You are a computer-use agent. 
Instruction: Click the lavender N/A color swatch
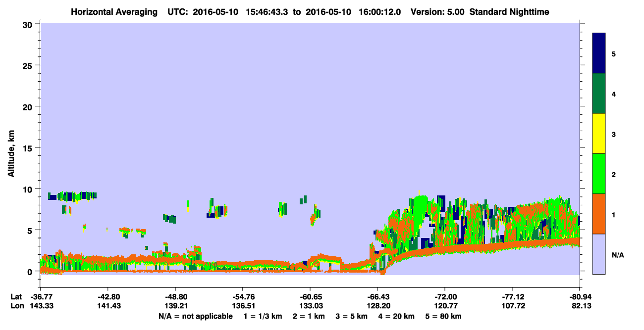pyautogui.click(x=599, y=254)
